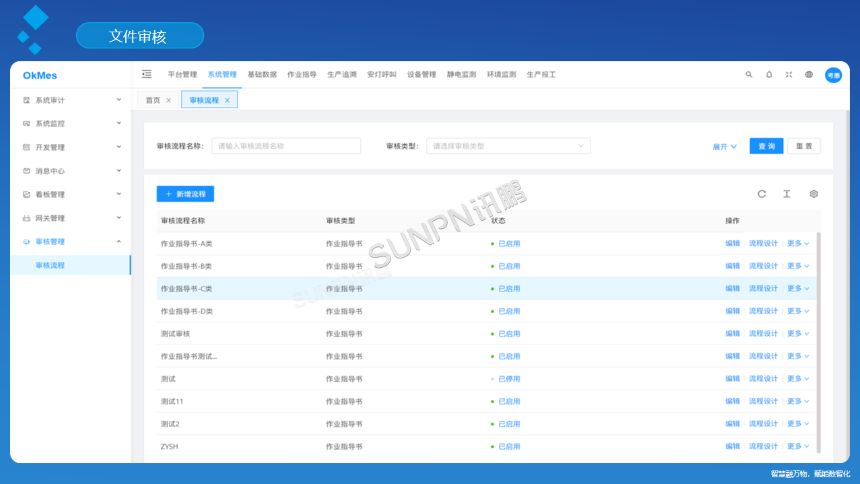Click the 状态 column header
Image resolution: width=860 pixels, height=484 pixels.
(x=498, y=221)
